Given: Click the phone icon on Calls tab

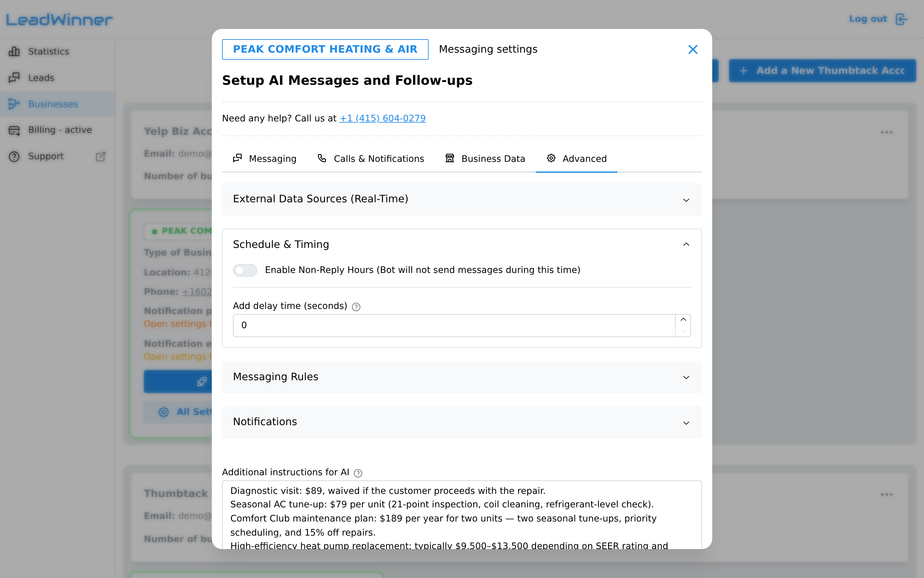Looking at the screenshot, I should pyautogui.click(x=322, y=158).
